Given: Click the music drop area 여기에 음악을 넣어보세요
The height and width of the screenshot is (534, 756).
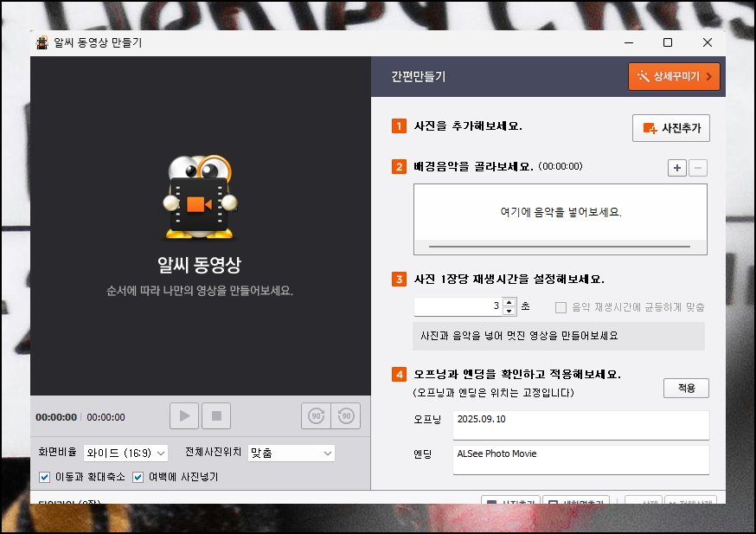Looking at the screenshot, I should 561,212.
